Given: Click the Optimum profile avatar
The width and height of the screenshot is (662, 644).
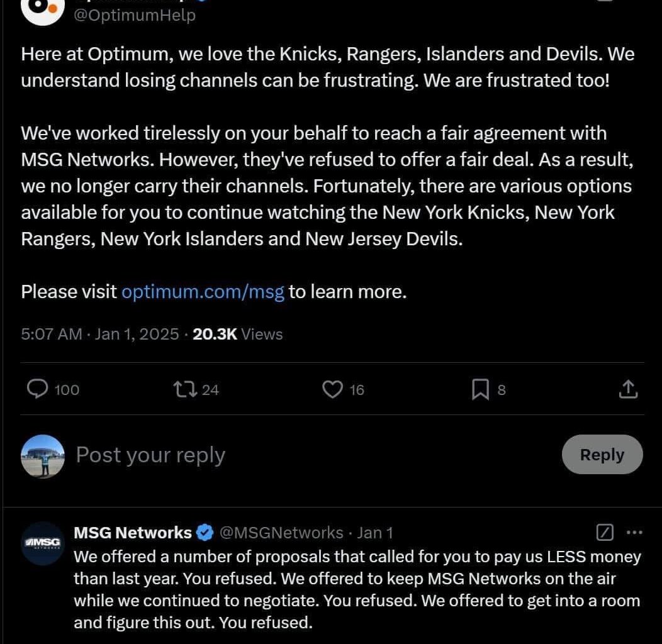Looking at the screenshot, I should coord(43,9).
